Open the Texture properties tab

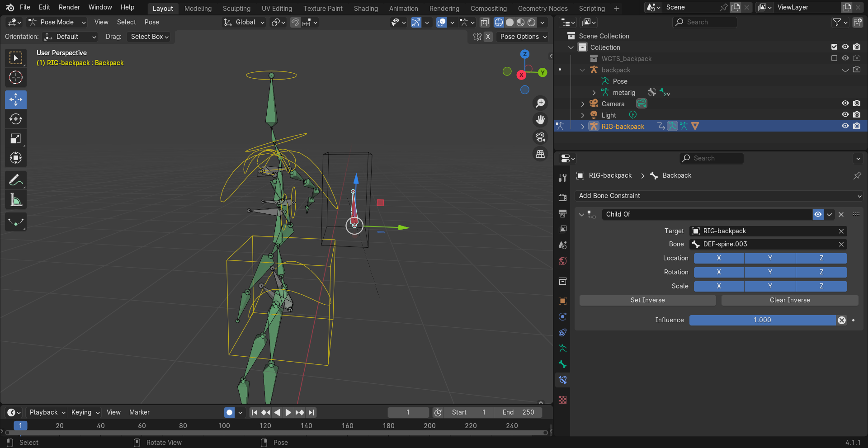tap(562, 400)
